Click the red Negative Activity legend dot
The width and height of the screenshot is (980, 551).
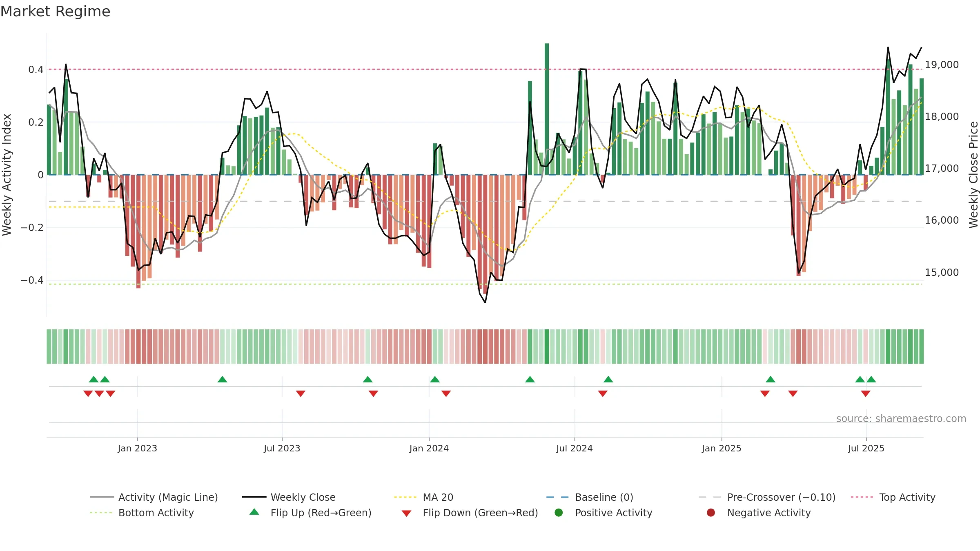tap(711, 513)
